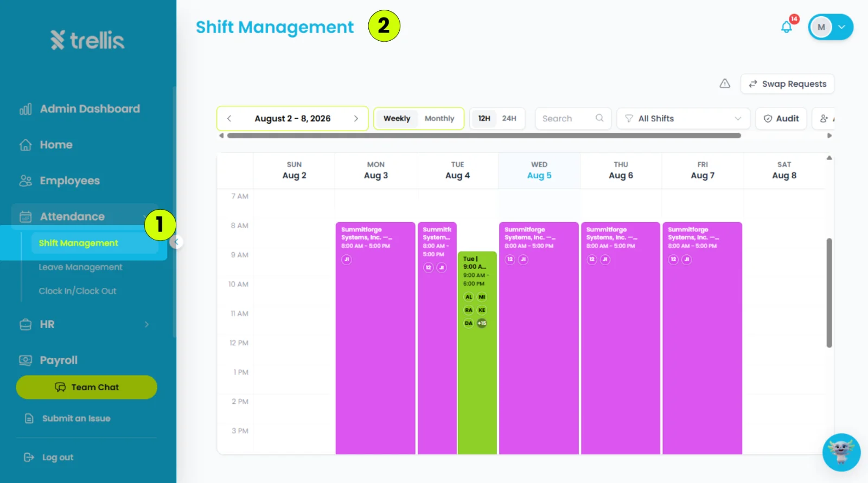Select 24H time format
This screenshot has height=483, width=868.
click(x=509, y=118)
